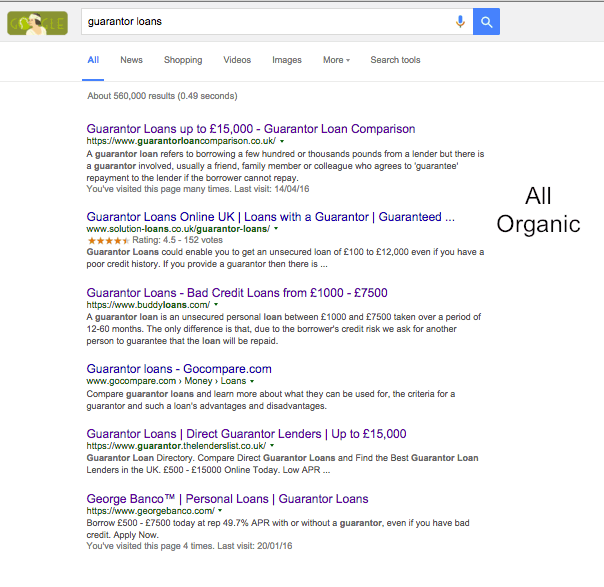This screenshot has width=604, height=587.
Task: Open the More dropdown menu
Action: pos(336,60)
